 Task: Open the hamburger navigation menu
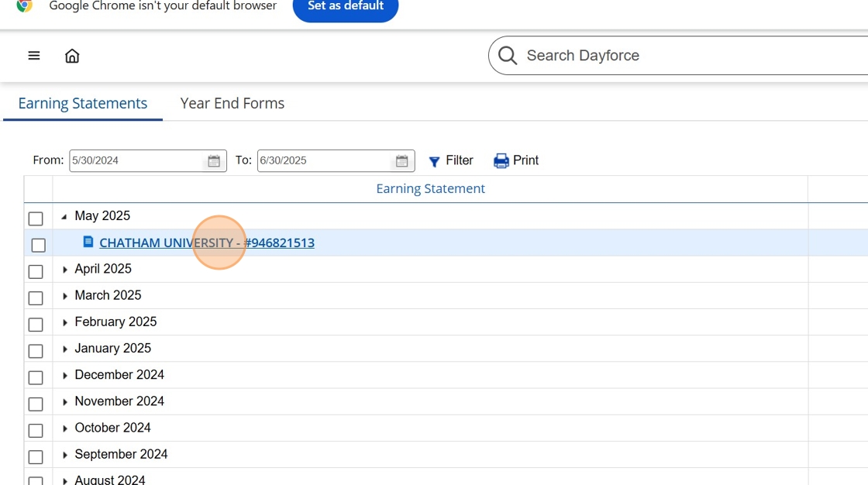(34, 55)
